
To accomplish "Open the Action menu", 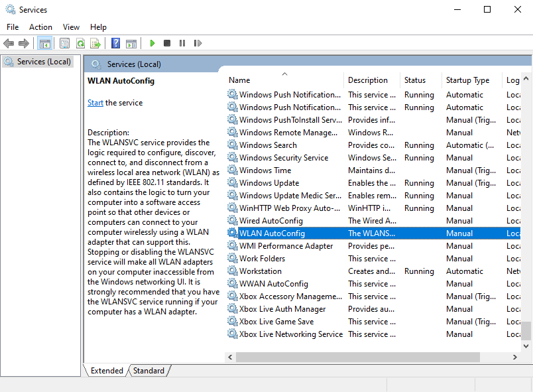I will coord(40,27).
